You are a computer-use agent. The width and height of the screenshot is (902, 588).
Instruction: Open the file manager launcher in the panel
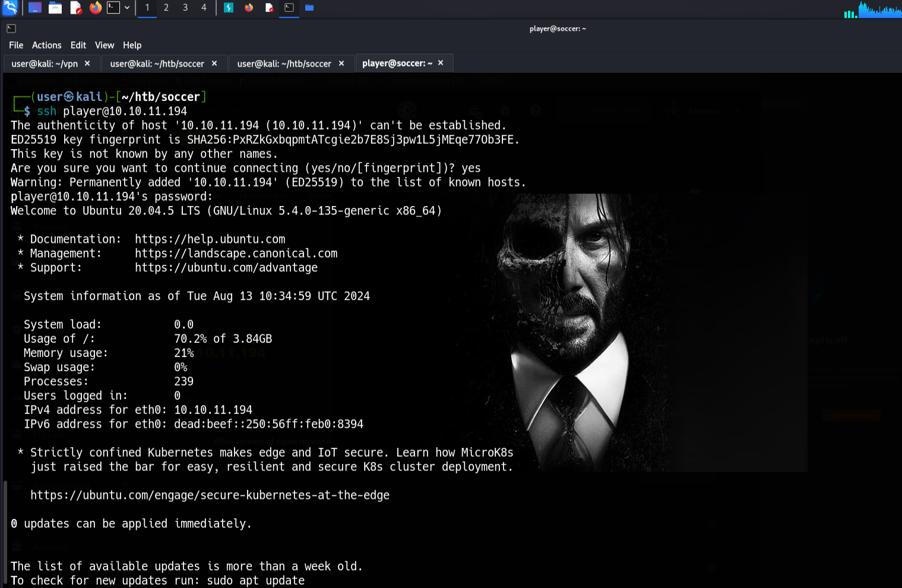click(x=55, y=8)
